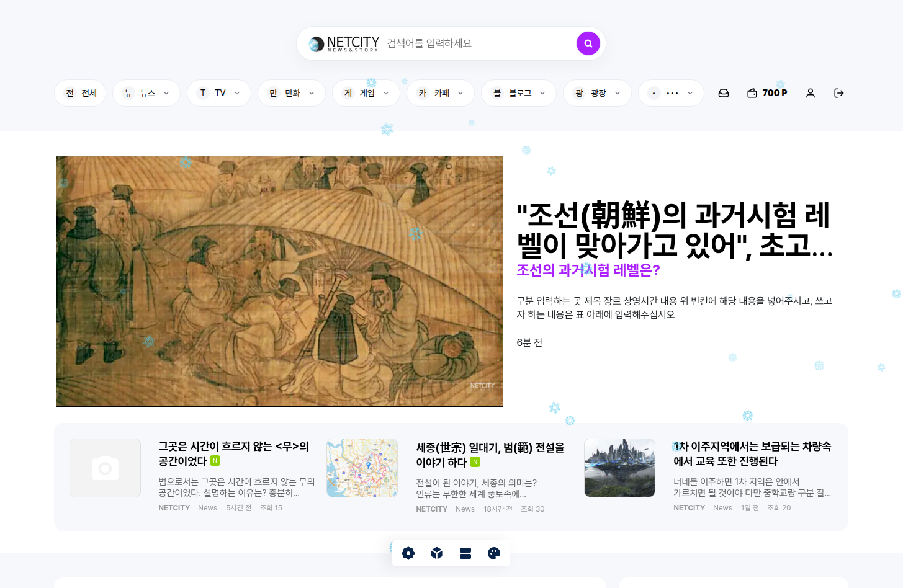Click the logout arrow icon
The width and height of the screenshot is (903, 588).
tap(838, 93)
